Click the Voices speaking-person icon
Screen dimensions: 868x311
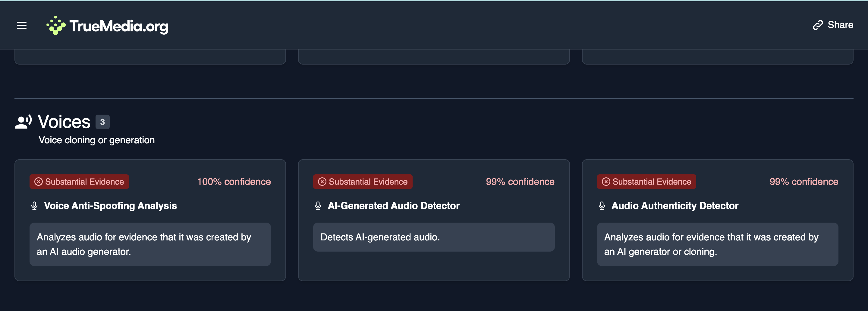click(23, 122)
